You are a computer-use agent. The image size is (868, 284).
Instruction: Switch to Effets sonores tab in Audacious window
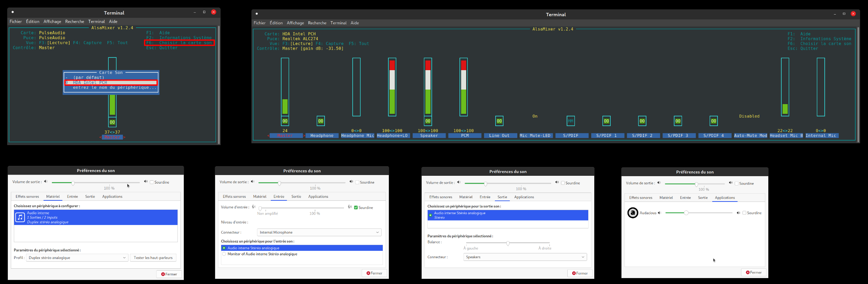coord(641,198)
